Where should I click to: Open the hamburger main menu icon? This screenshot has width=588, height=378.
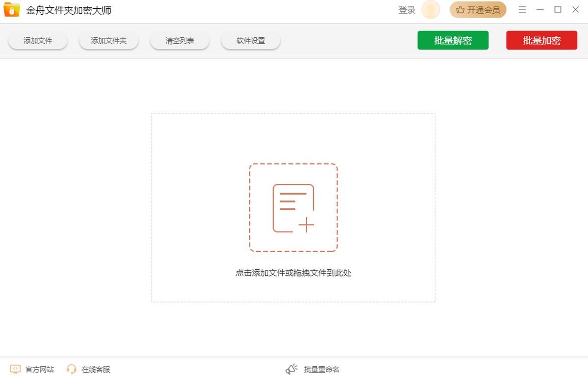[522, 10]
